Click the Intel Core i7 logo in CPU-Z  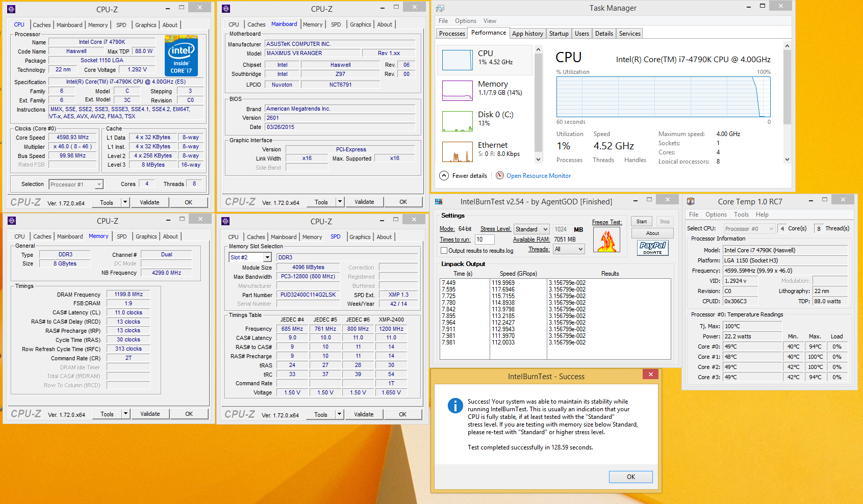pyautogui.click(x=181, y=56)
